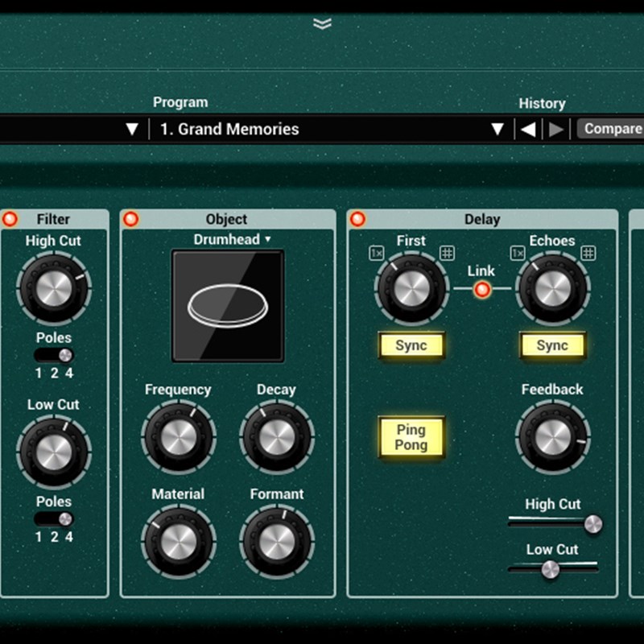The width and height of the screenshot is (644, 644).
Task: Click the Delay Feedback knob
Action: coord(553,438)
